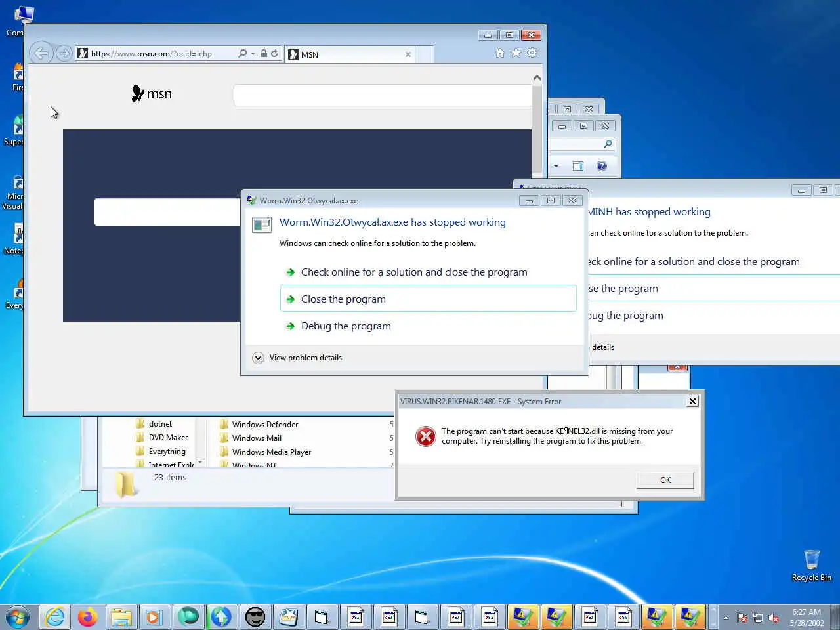Screen dimensions: 840x630
Task: Click the msn butterfly logo
Action: pos(152,94)
